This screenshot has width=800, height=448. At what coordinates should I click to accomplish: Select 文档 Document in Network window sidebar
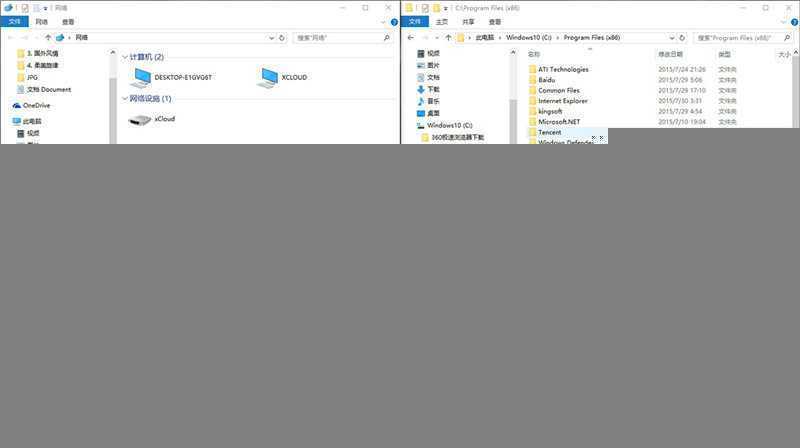coord(44,89)
